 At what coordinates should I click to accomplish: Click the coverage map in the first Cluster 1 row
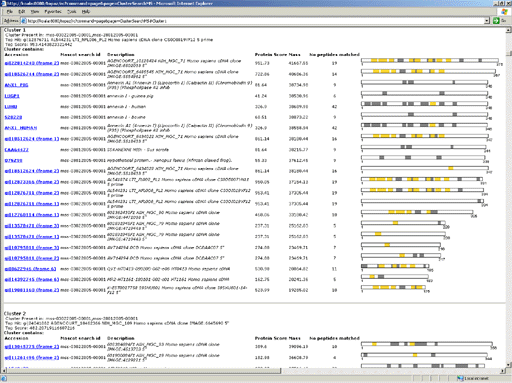click(430, 60)
